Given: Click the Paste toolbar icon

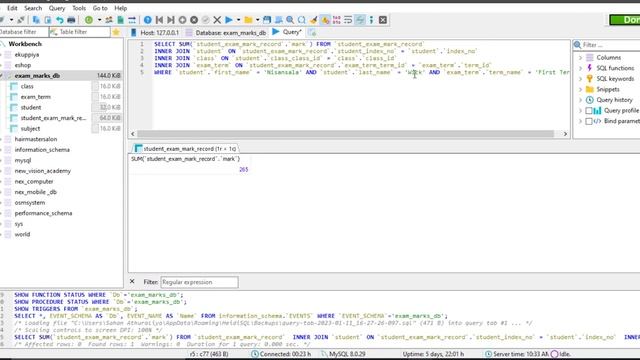Looking at the screenshot, I should (48, 20).
